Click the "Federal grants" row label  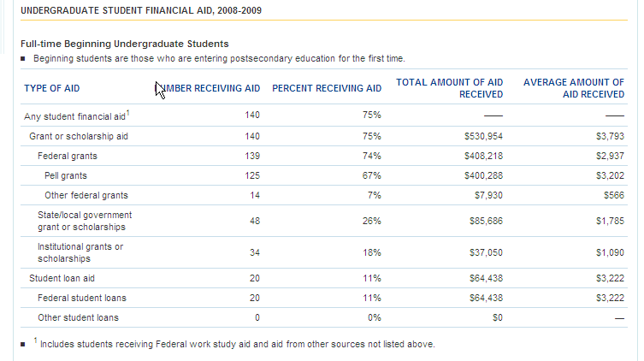[x=67, y=156]
